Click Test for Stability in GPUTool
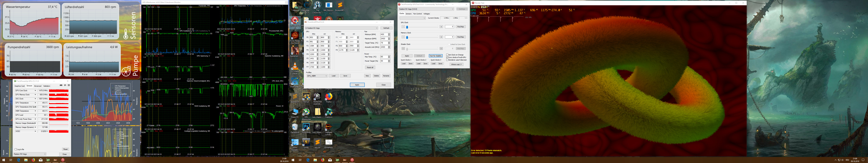This screenshot has height=163, width=868. (435, 56)
